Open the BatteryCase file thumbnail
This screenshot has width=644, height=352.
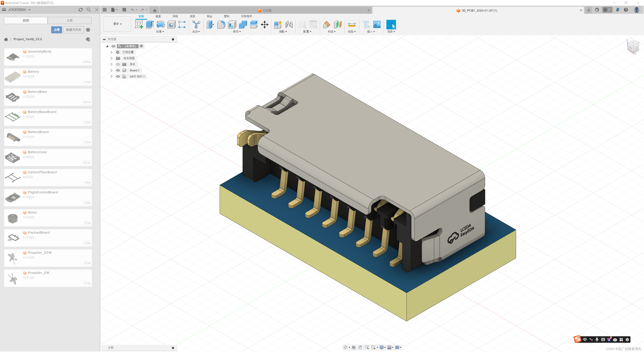(13, 158)
